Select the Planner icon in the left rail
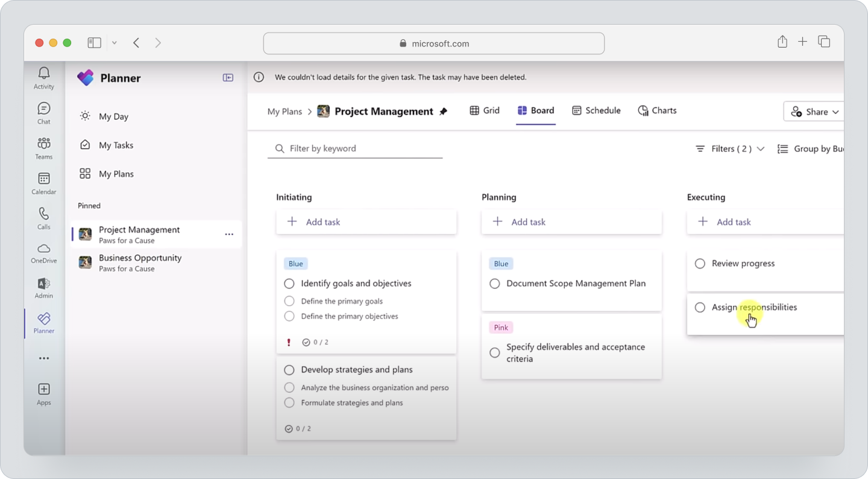868x479 pixels. point(43,323)
